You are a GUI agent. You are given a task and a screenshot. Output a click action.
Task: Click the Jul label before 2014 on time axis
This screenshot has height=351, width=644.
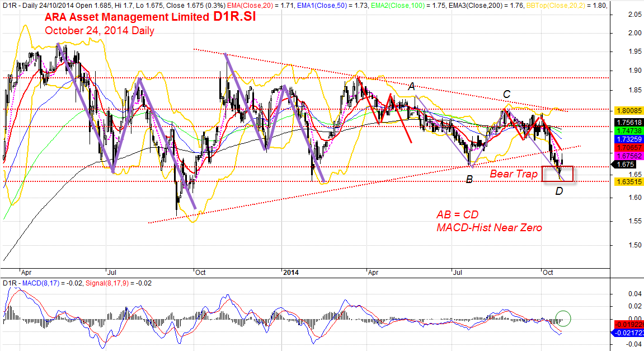click(112, 273)
